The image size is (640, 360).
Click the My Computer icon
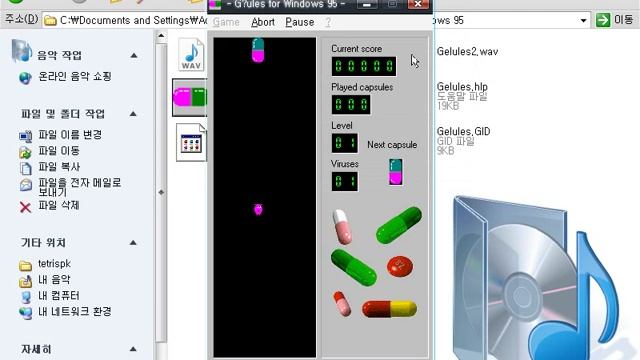[x=26, y=297]
